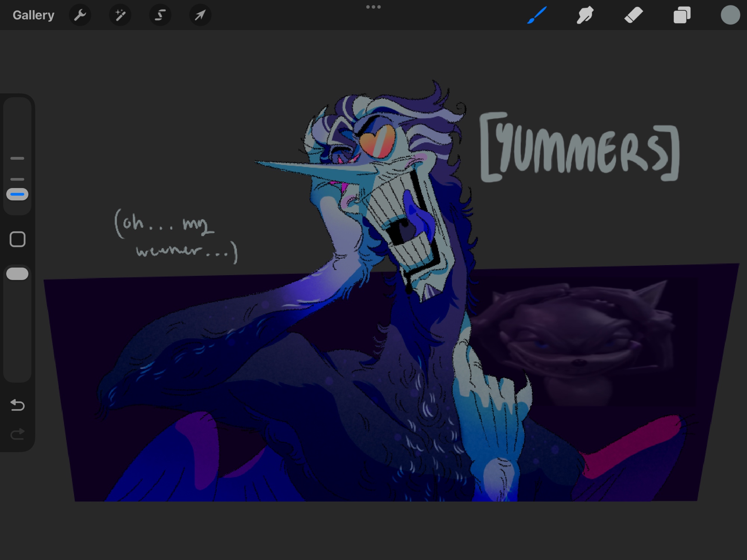Open the active color picker circle
This screenshot has width=747, height=560.
[730, 15]
